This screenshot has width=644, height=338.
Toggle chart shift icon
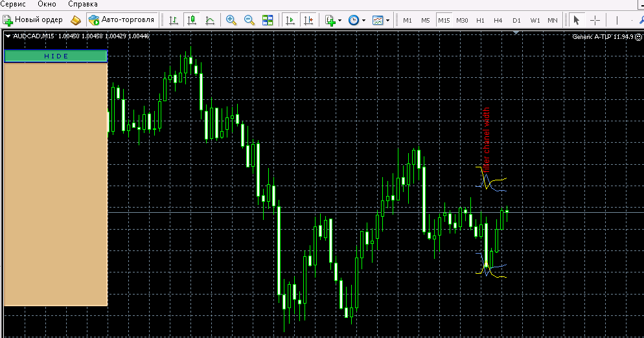click(308, 19)
